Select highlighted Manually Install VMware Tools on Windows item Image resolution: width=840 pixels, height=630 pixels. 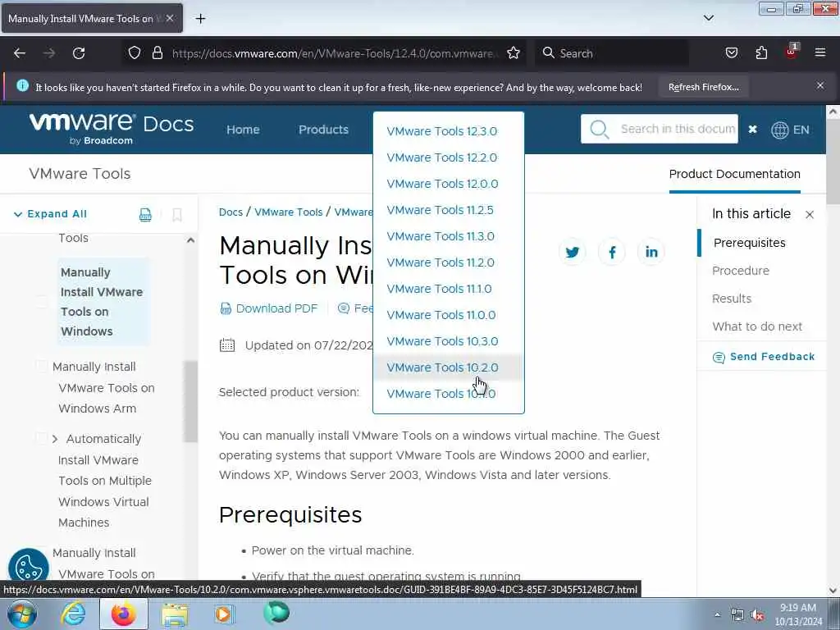coord(102,302)
